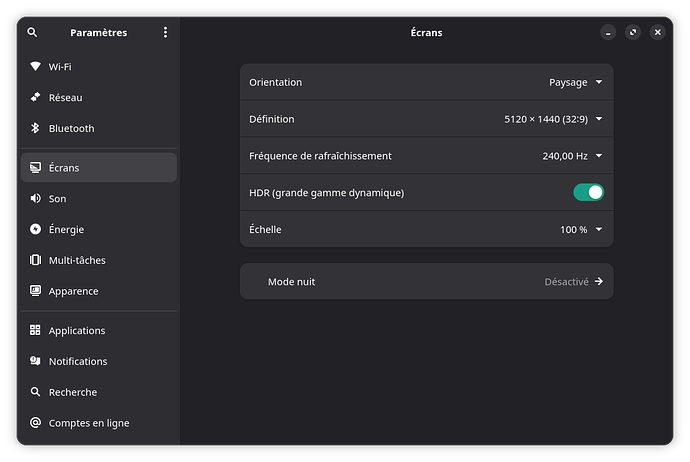Click the Réseau network icon

click(35, 97)
